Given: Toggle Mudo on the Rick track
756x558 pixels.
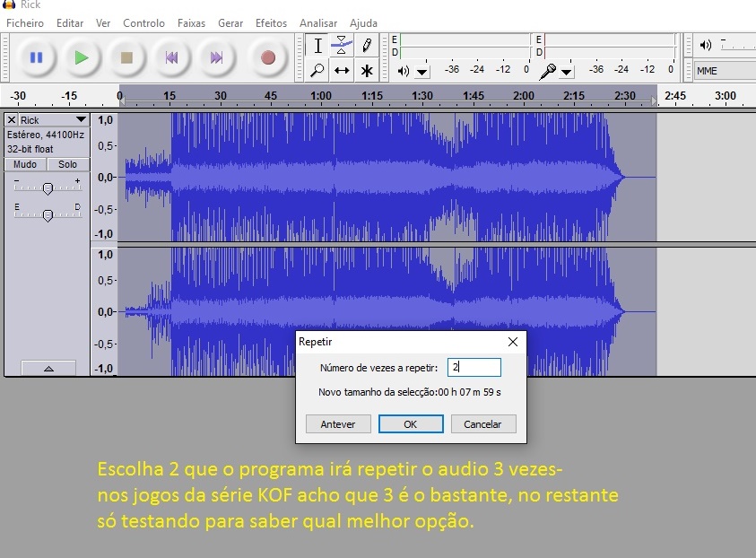Looking at the screenshot, I should (x=25, y=165).
